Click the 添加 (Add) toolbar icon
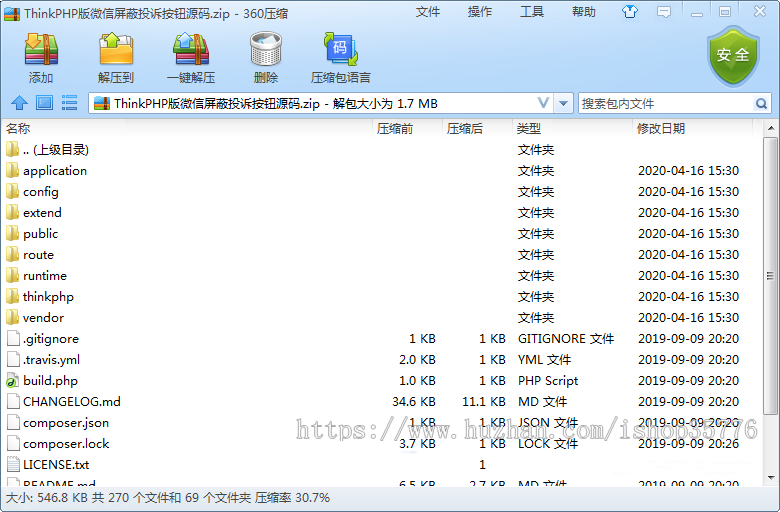The width and height of the screenshot is (780, 512). pyautogui.click(x=41, y=49)
